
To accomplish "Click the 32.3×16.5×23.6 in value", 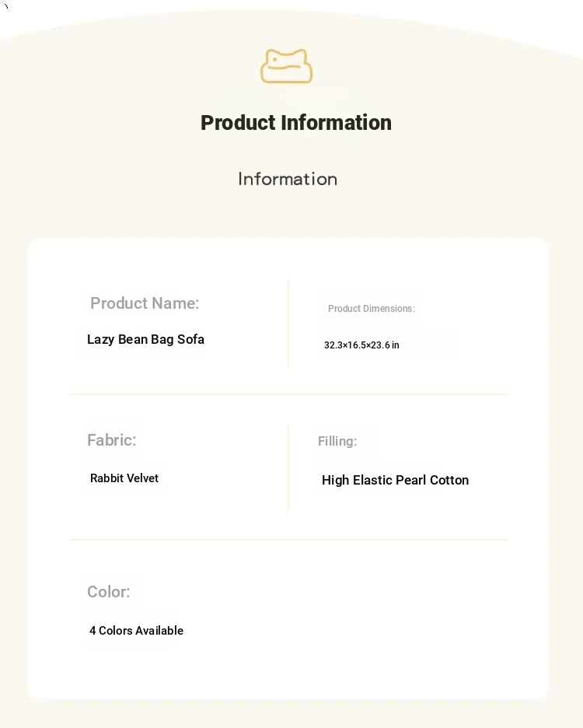I will point(361,345).
